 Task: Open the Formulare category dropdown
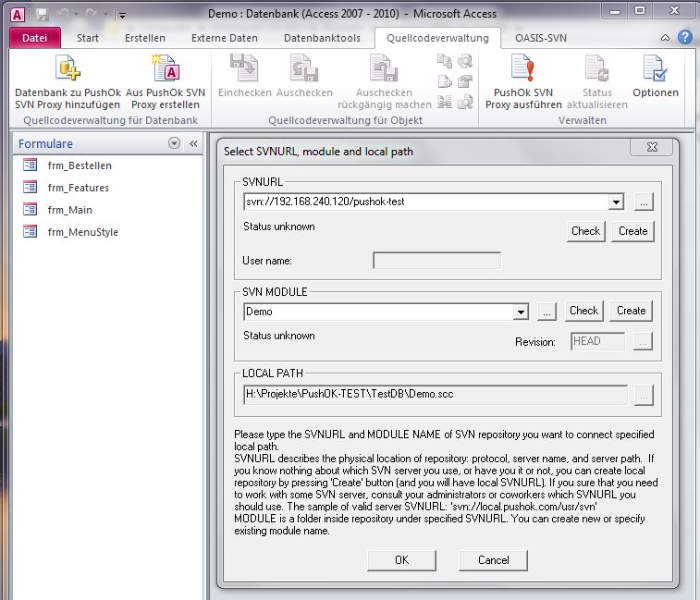174,144
